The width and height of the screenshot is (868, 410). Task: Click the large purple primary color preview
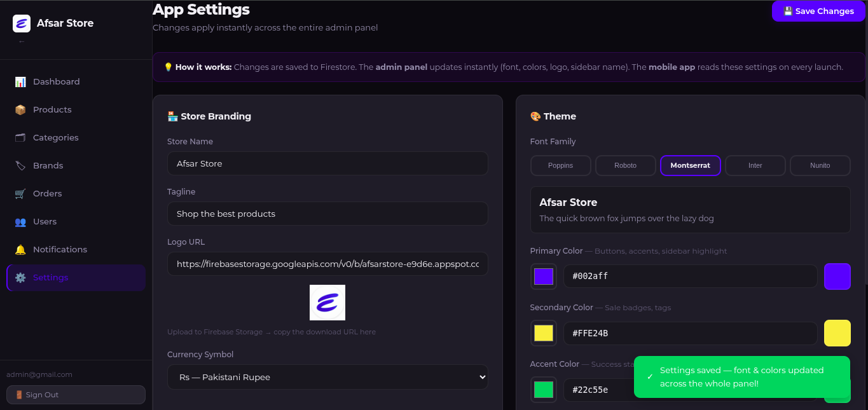837,277
